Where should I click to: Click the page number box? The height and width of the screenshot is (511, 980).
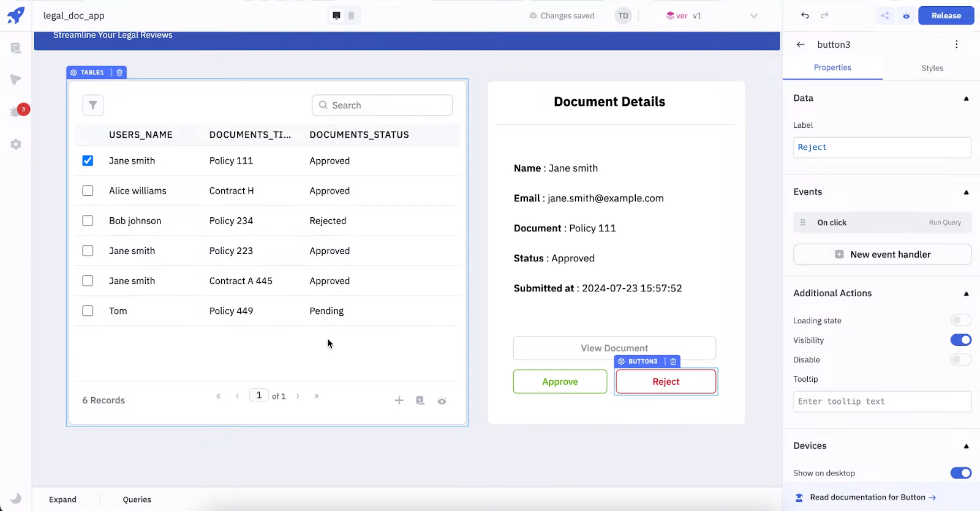click(x=259, y=395)
